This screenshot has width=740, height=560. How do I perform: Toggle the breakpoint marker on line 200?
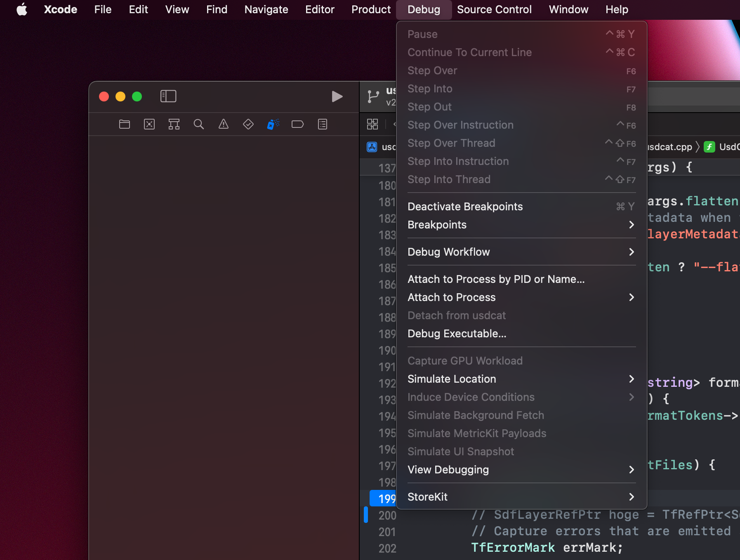click(365, 515)
